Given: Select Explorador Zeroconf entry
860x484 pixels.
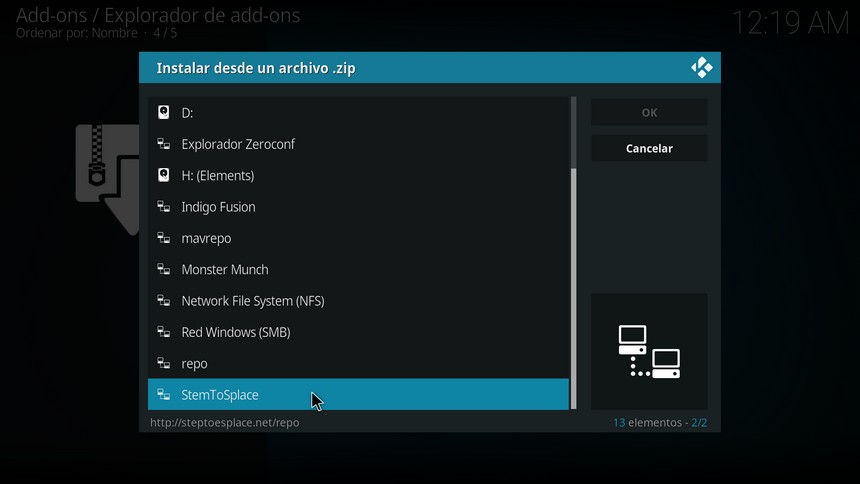Looking at the screenshot, I should tap(358, 144).
